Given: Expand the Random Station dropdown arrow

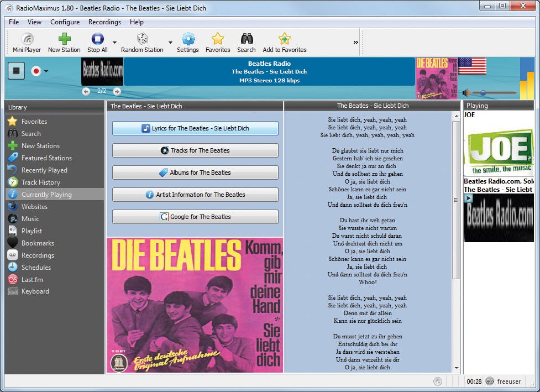Looking at the screenshot, I should tap(170, 43).
